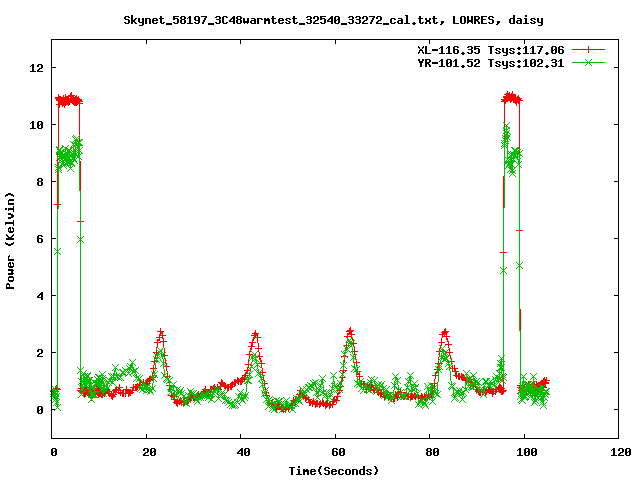This screenshot has height=480, width=640.
Task: Click the red calibration plateau at start
Action: [69, 100]
